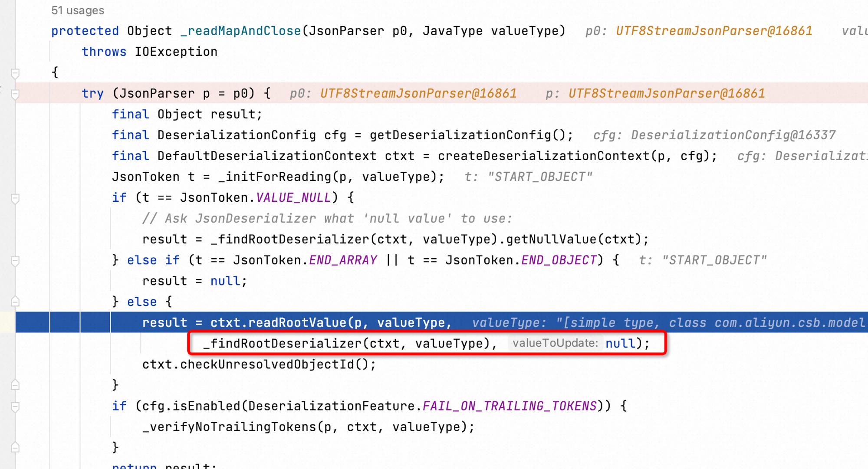Click the fold-end marker below checkUnresolvedObjectId
The image size is (868, 469).
point(15,384)
